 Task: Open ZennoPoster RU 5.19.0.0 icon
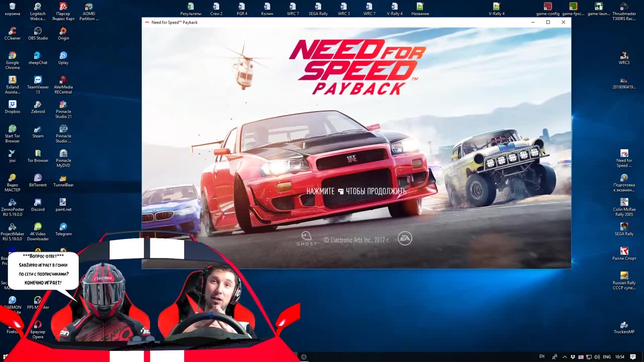coord(13,208)
